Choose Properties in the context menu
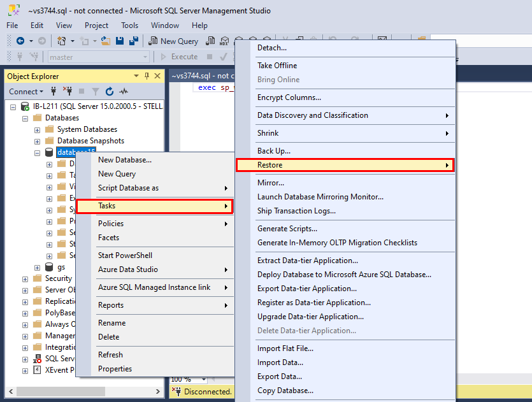The width and height of the screenshot is (532, 402). tap(155, 369)
